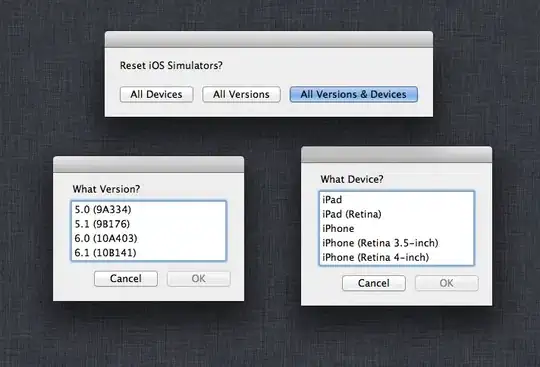Confirm OK in What Version dialog
The width and height of the screenshot is (540, 367).
click(199, 279)
